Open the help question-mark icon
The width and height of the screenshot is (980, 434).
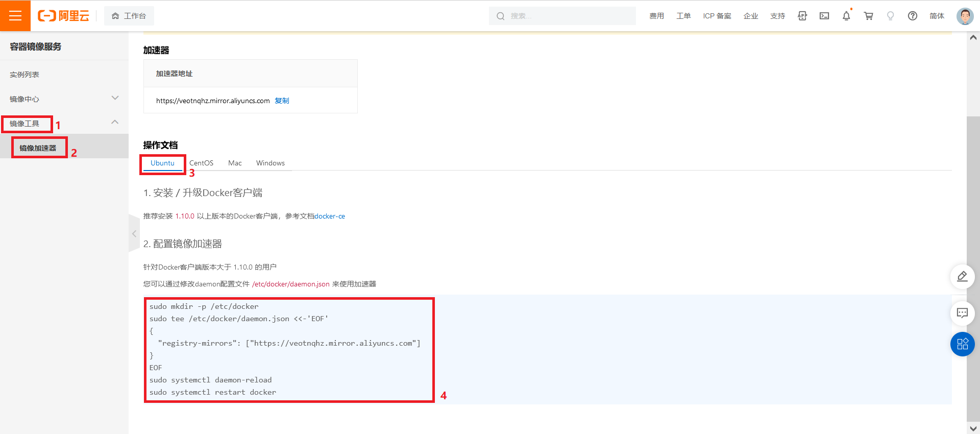point(913,16)
